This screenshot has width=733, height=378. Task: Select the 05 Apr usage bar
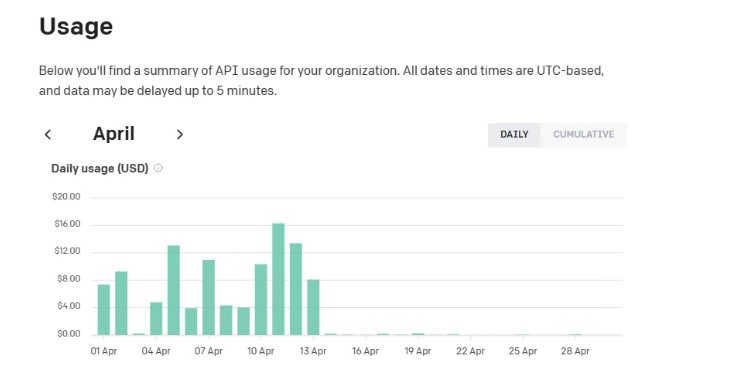pyautogui.click(x=173, y=290)
